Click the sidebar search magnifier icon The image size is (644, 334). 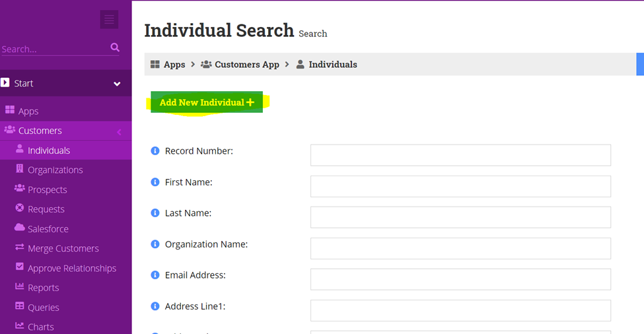coord(115,48)
